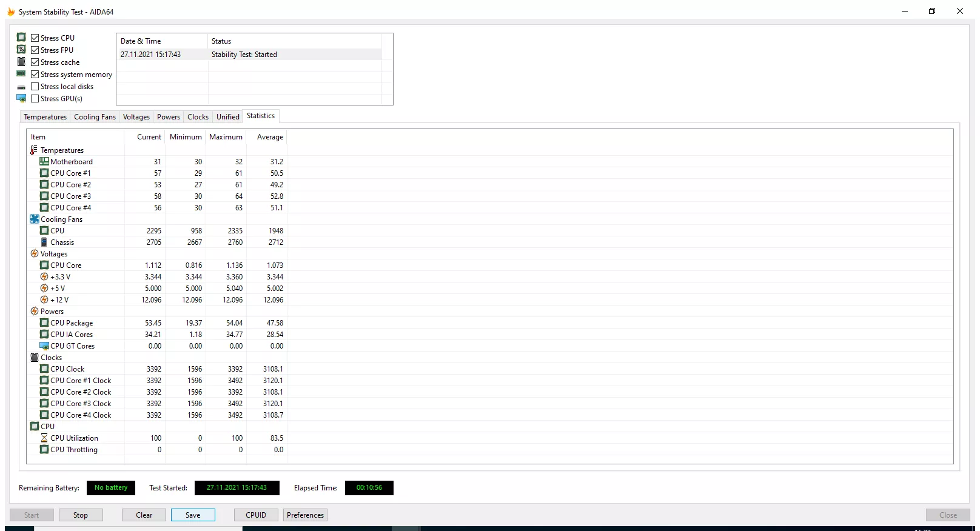Click the CPU Core #1 temperature icon
The height and width of the screenshot is (531, 980).
coord(44,173)
